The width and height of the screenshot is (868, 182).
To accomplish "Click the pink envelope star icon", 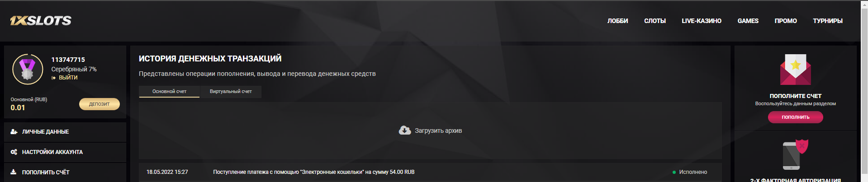I will 795,70.
